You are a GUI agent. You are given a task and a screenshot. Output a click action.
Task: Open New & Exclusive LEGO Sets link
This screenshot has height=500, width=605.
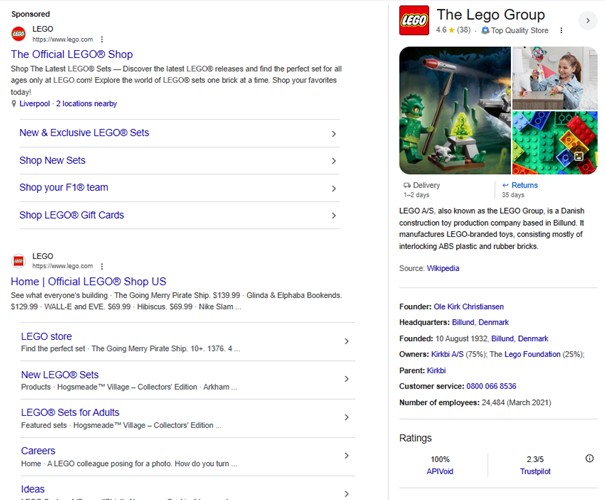84,133
